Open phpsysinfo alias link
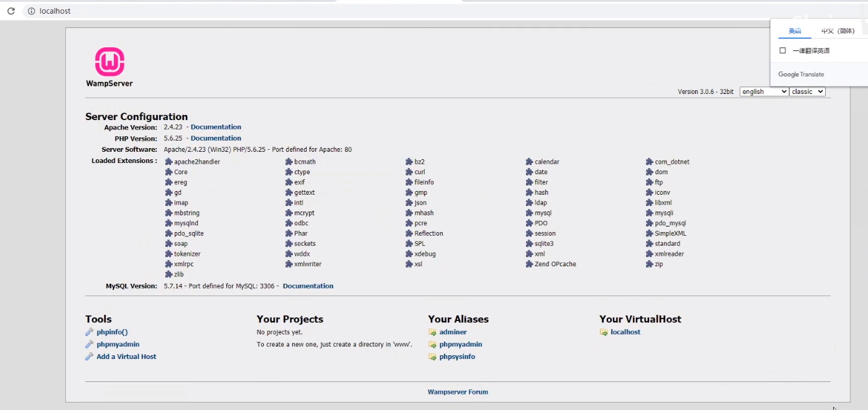This screenshot has height=410, width=868. pos(457,357)
